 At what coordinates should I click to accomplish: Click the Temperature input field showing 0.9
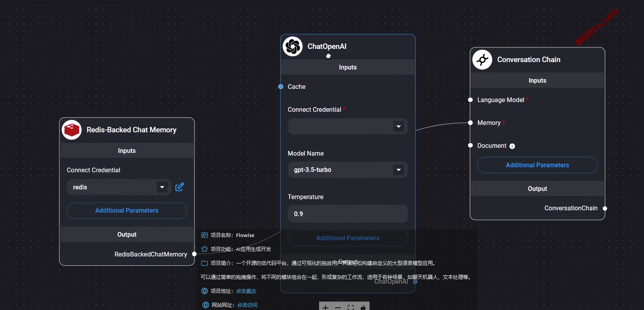(x=347, y=214)
